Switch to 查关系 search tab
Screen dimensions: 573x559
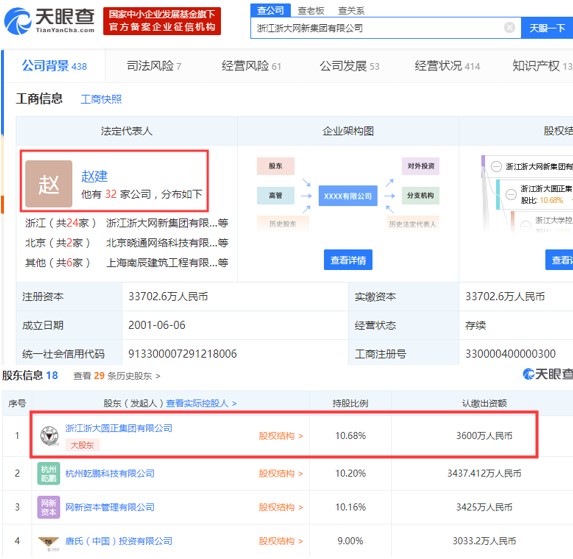(x=351, y=11)
